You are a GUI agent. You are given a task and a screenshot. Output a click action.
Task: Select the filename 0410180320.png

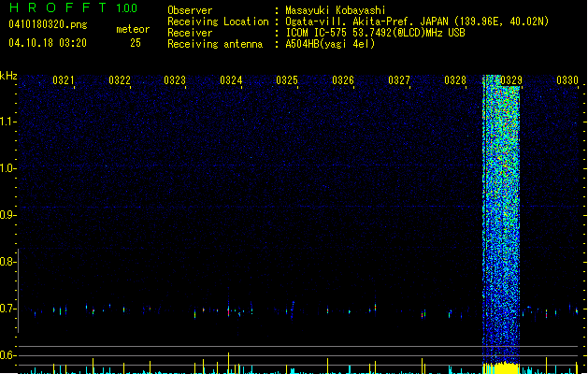48,24
